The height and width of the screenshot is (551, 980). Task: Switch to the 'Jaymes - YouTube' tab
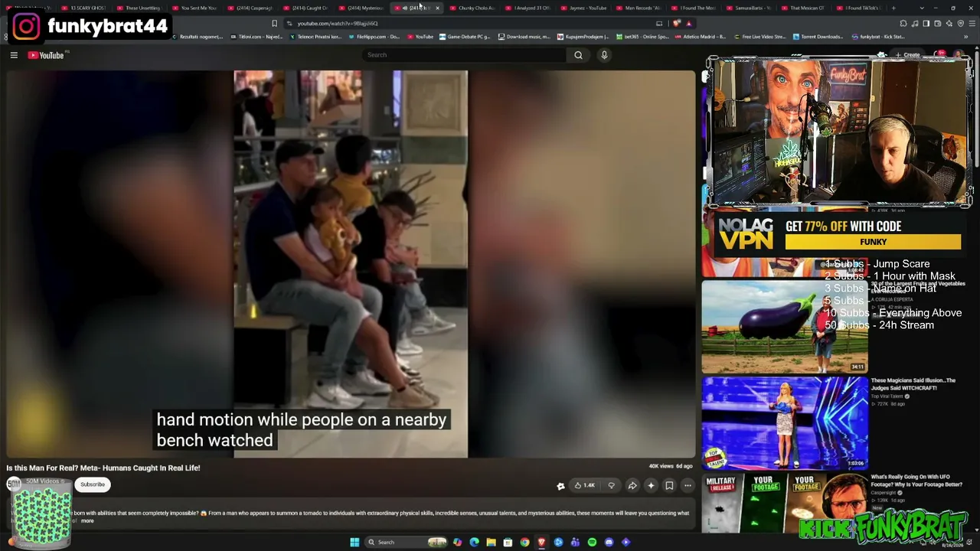[586, 8]
